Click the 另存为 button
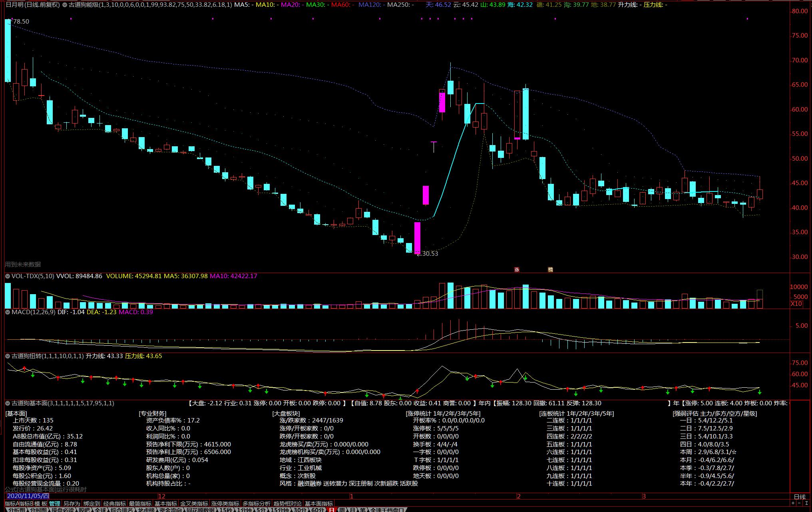The width and height of the screenshot is (812, 512). coord(72,504)
